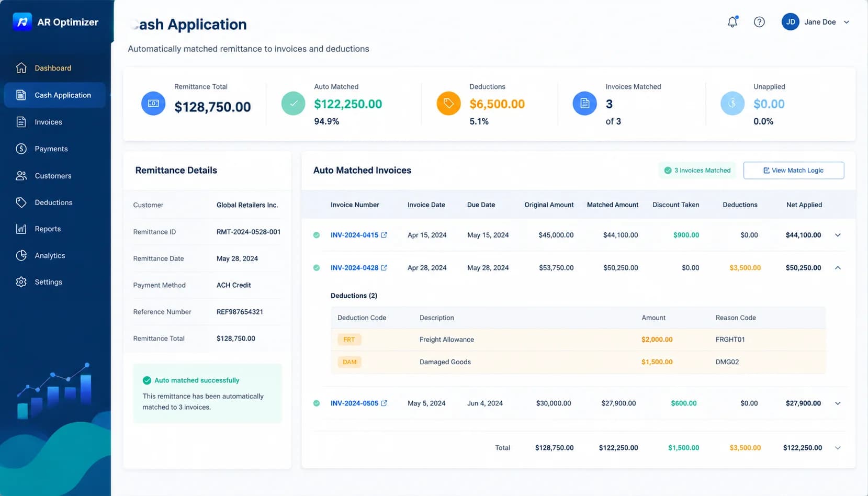
Task: Click the Settings gear icon in sidebar
Action: (x=21, y=282)
